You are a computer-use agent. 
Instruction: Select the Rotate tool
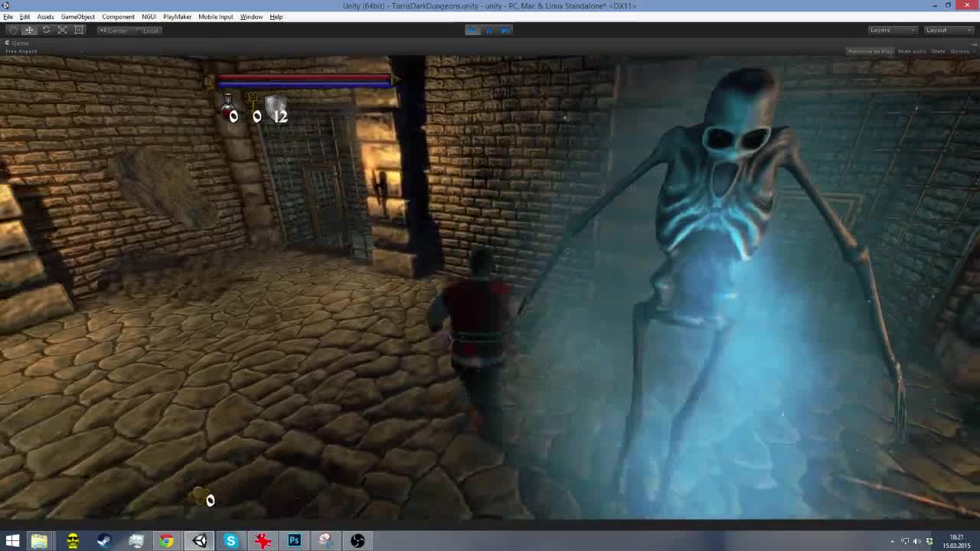pos(46,30)
